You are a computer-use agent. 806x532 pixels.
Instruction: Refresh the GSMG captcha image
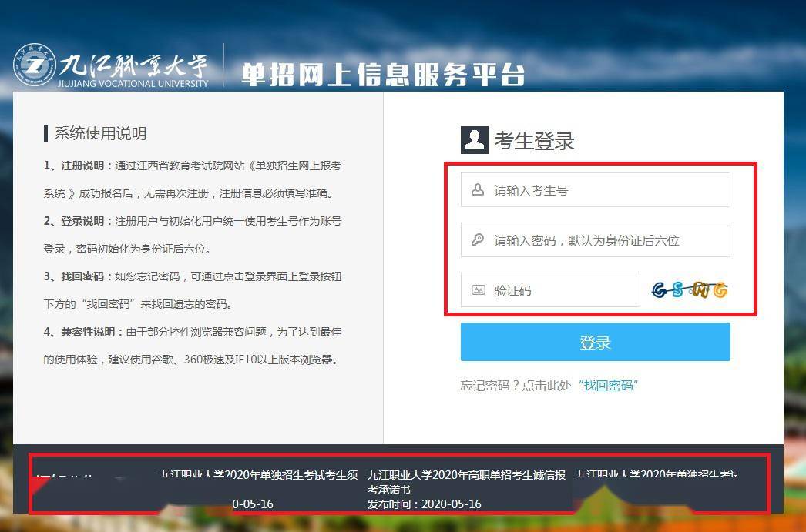[690, 290]
